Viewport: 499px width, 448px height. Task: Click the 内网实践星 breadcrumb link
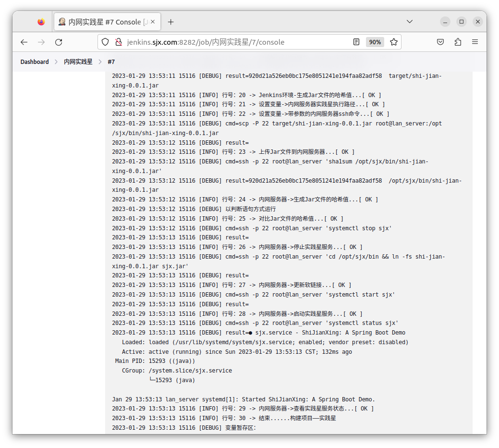[78, 62]
